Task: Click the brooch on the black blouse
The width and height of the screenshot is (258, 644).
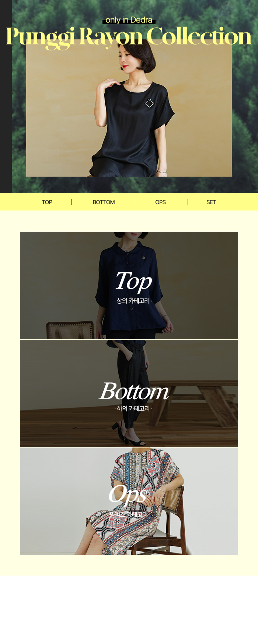Action: (149, 103)
